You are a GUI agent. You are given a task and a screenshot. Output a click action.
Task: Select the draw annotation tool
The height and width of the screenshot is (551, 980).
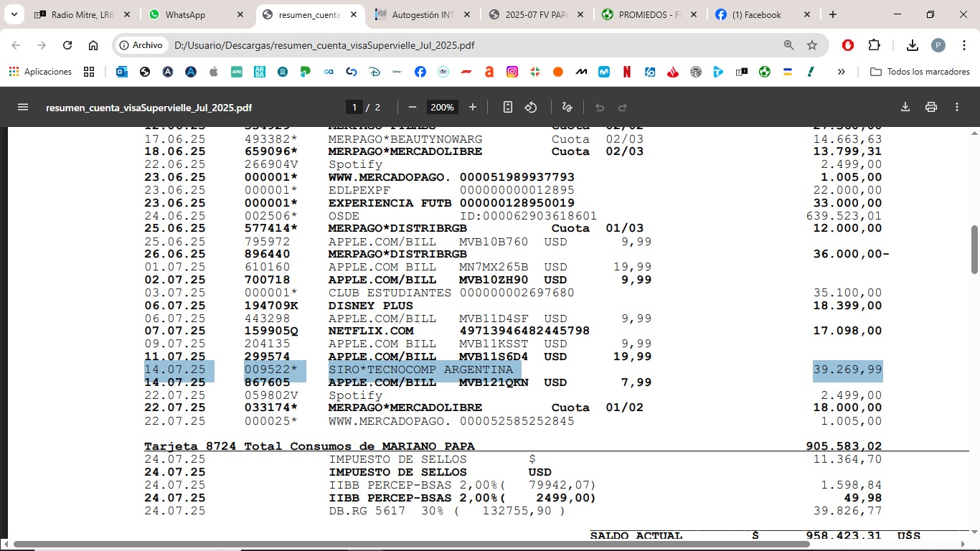[x=567, y=107]
